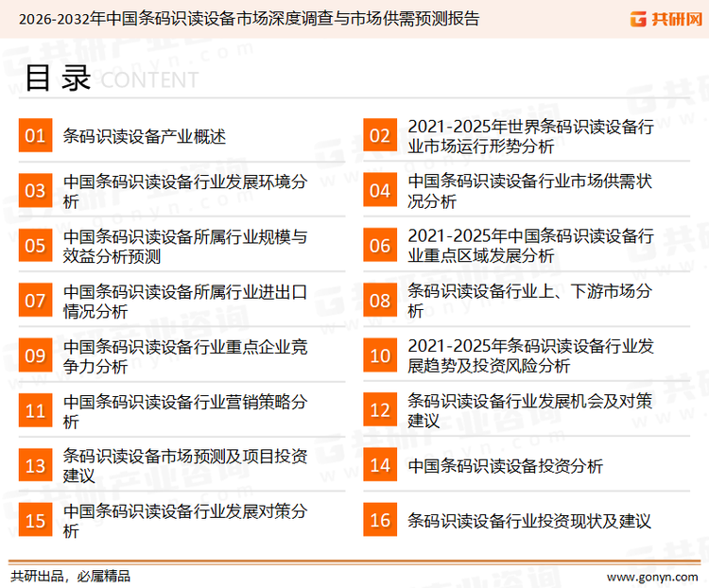
Task: Select chapter 2021-2025年中国条码识读设备行业重点区域发展分析
Action: coord(530,246)
